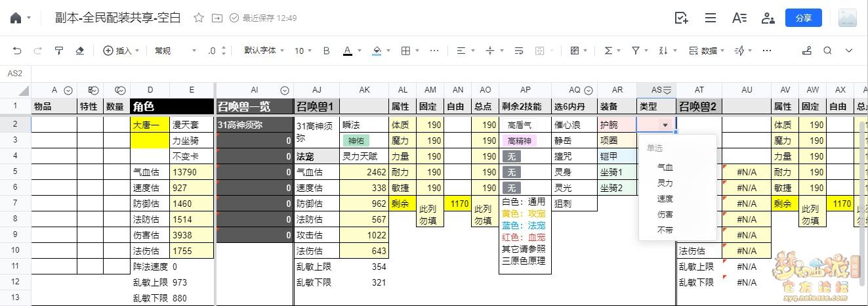Select the 13790 气血估 value cell
This screenshot has height=306, width=868.
click(192, 171)
